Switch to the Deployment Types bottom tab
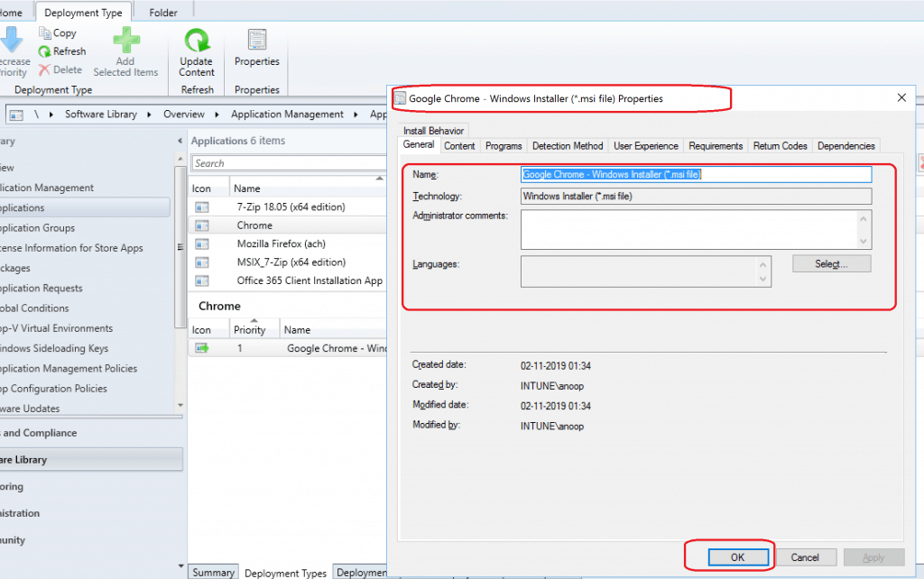 [285, 573]
